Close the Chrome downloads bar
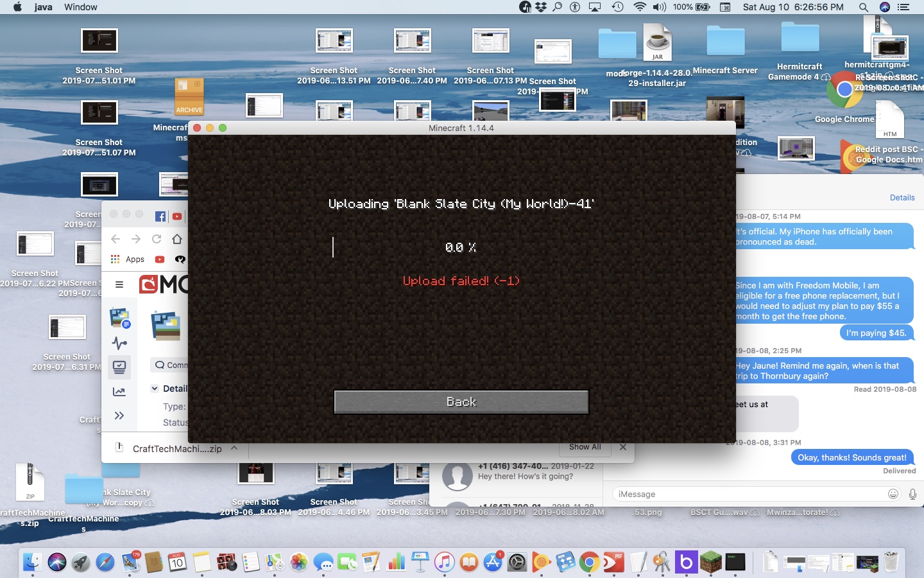The width and height of the screenshot is (924, 578). [x=622, y=447]
